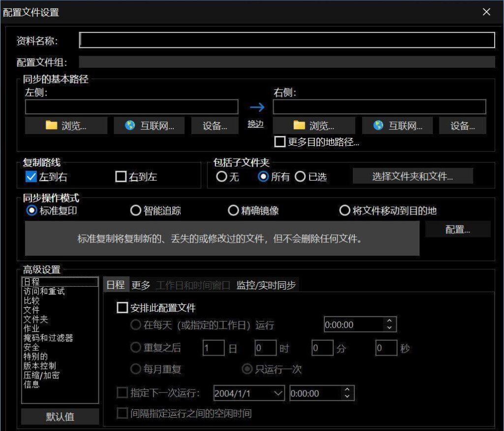Click the profile name (资料名称) input field
The width and height of the screenshot is (504, 431).
[x=287, y=40]
